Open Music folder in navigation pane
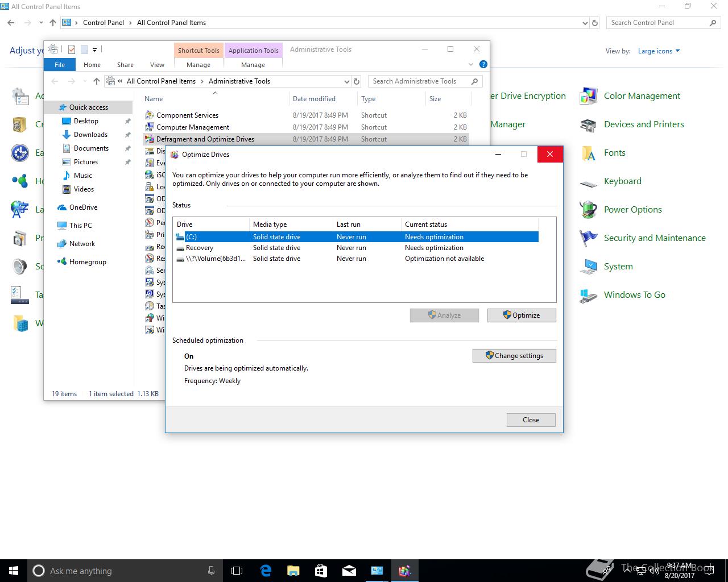The height and width of the screenshot is (582, 728). [x=82, y=176]
